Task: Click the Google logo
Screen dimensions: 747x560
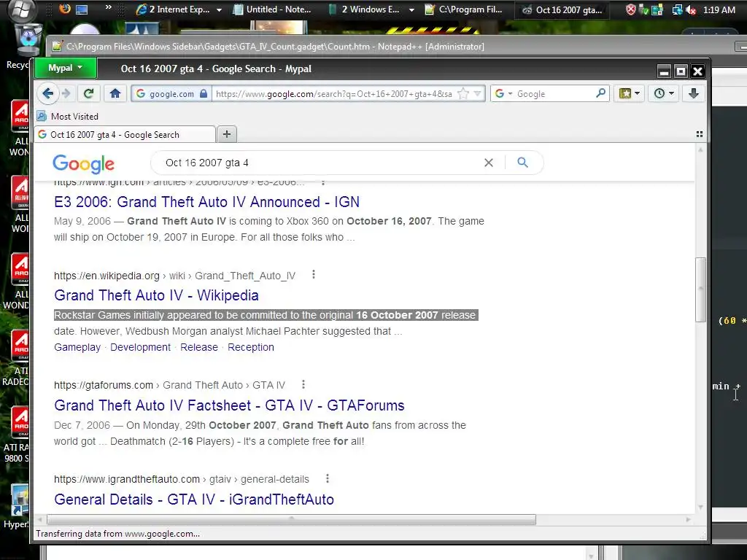Action: click(x=83, y=164)
